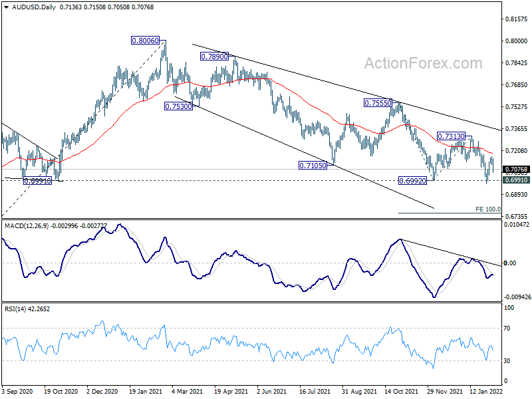Click the 19 Jan 2021 date label
The image size is (532, 399).
coord(146,391)
